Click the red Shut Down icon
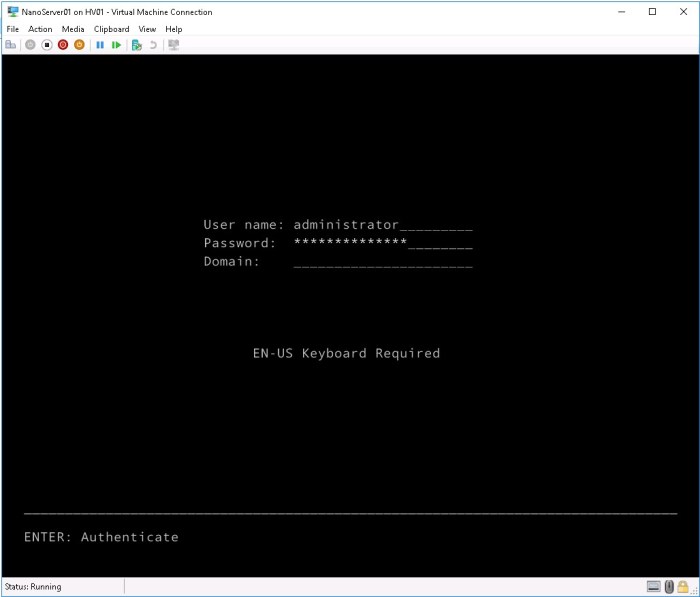The image size is (700, 597). [63, 45]
